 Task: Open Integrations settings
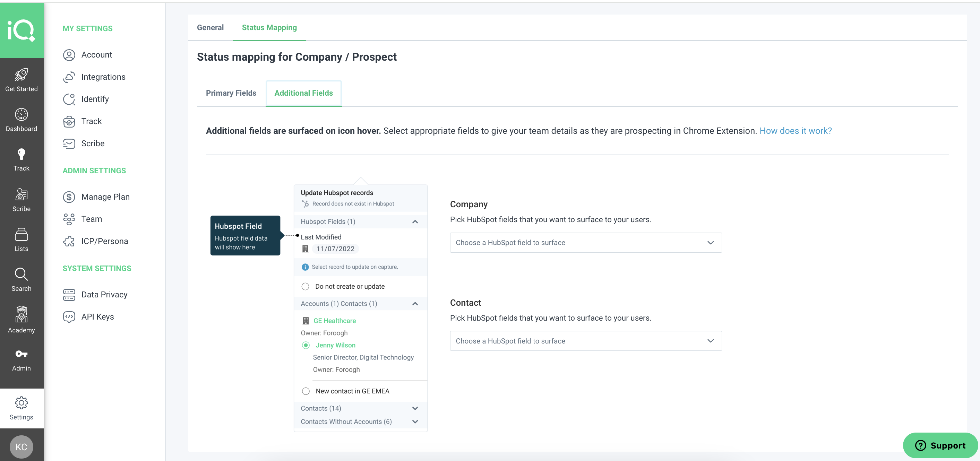click(103, 77)
